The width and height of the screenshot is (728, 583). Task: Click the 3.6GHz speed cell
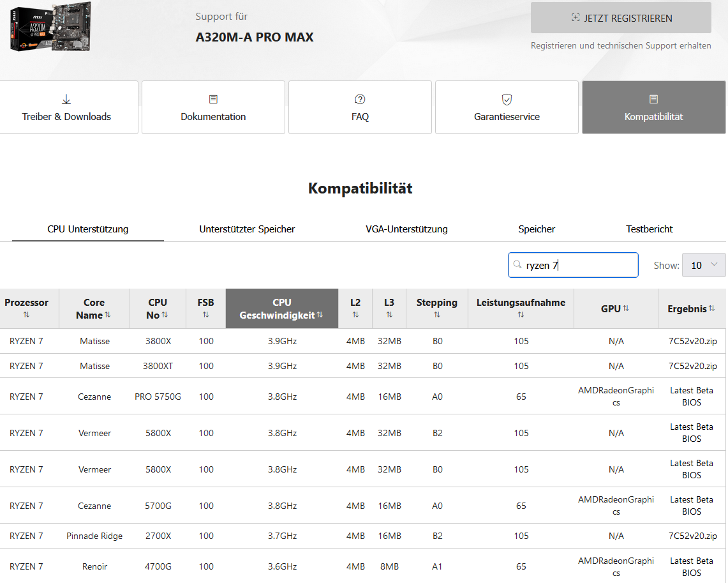coord(282,567)
